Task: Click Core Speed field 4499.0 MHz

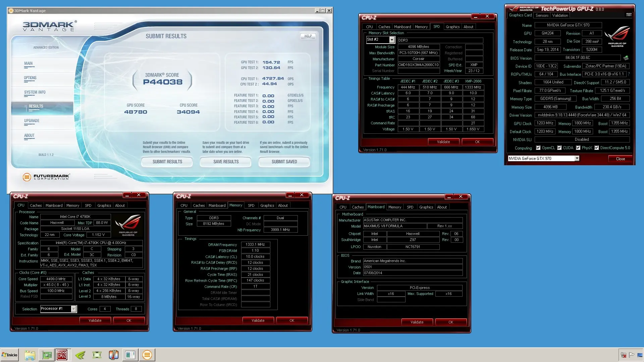Action: [x=56, y=279]
